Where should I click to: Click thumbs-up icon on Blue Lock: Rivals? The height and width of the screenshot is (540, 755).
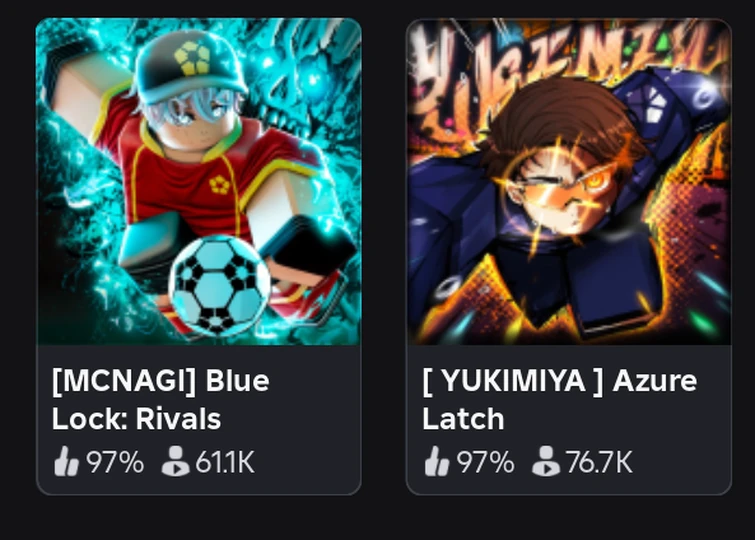[x=66, y=461]
